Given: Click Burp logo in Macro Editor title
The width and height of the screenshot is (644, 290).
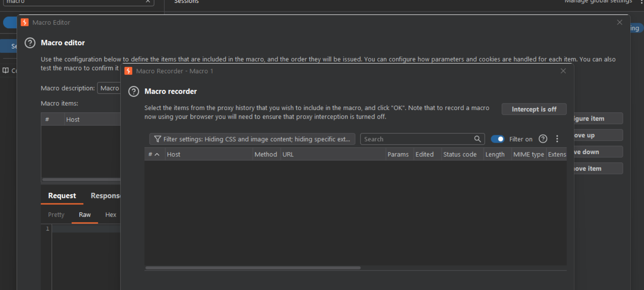Looking at the screenshot, I should click(25, 22).
